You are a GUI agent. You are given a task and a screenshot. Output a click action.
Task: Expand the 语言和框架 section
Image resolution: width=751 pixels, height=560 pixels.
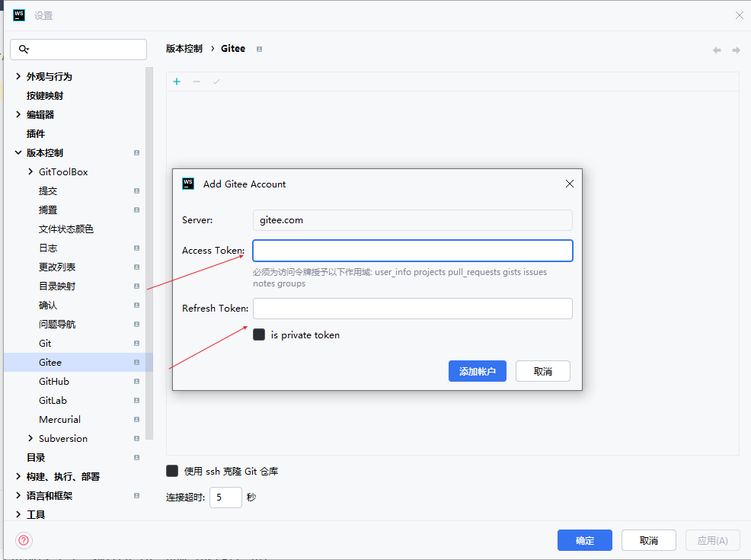point(18,495)
